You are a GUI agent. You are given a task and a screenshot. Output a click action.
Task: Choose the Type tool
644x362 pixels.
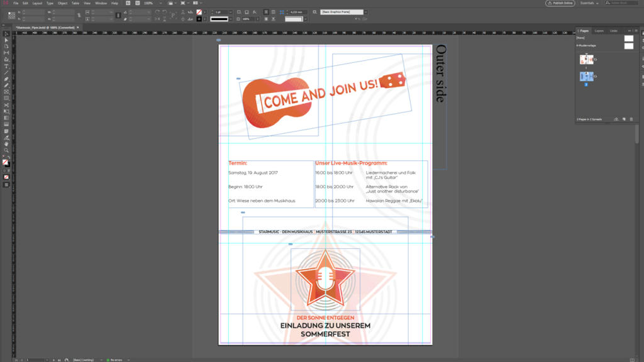[x=6, y=66]
